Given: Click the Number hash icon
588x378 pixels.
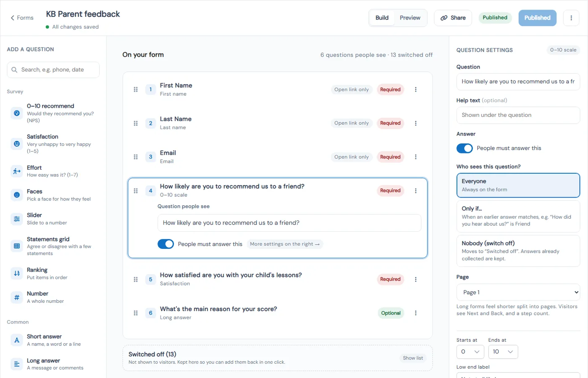Looking at the screenshot, I should pyautogui.click(x=17, y=297).
